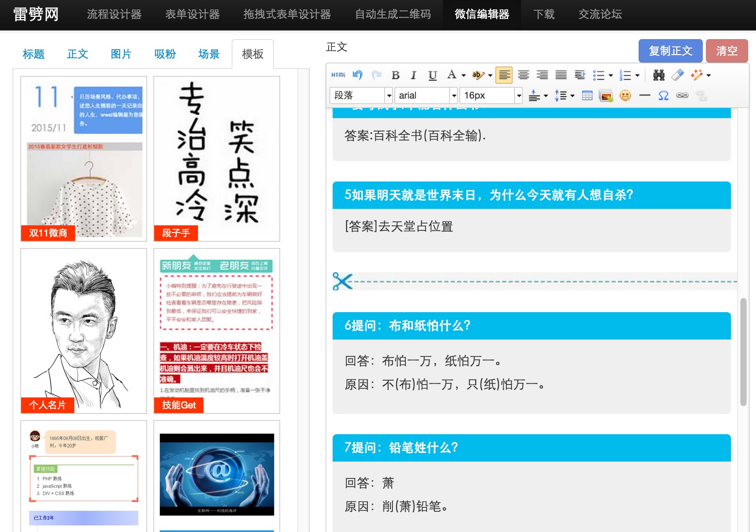Add a hyperlink with the chain icon
This screenshot has width=756, height=532.
tap(682, 95)
